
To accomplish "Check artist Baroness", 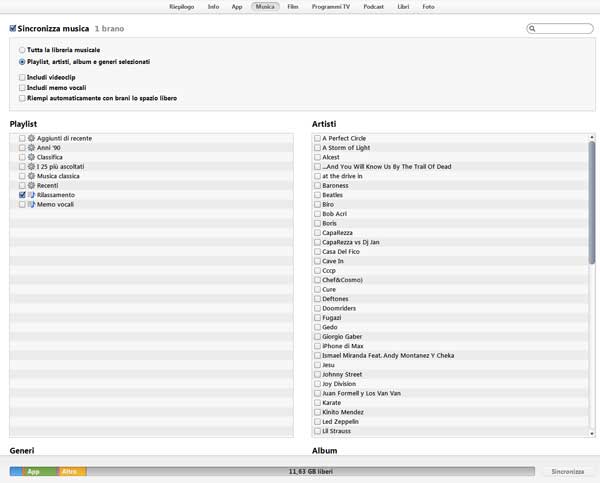I will pos(317,186).
